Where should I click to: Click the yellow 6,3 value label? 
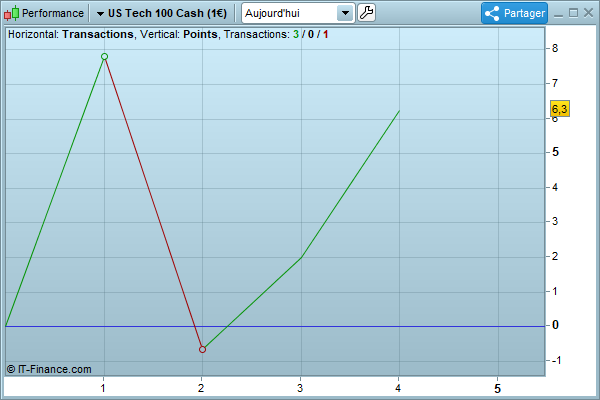(559, 109)
